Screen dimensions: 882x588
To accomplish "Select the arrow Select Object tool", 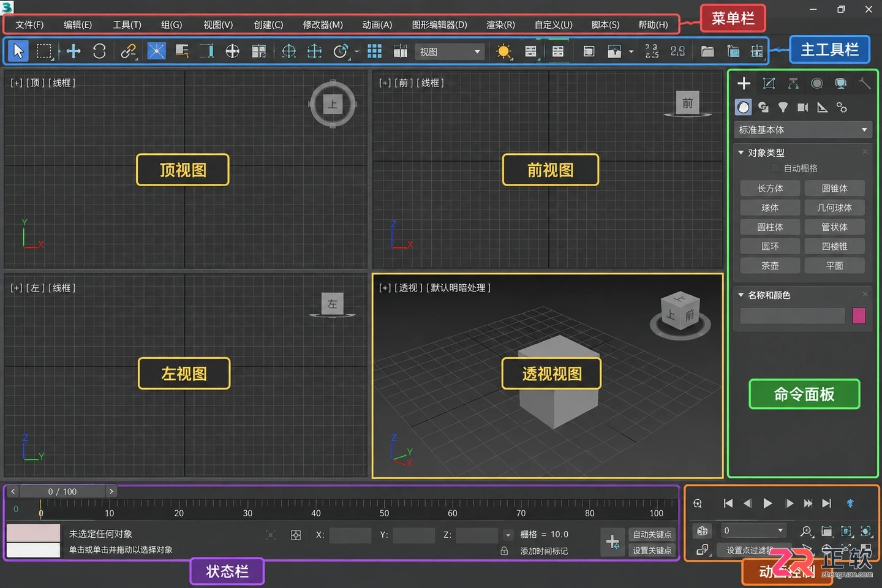I will pos(18,51).
